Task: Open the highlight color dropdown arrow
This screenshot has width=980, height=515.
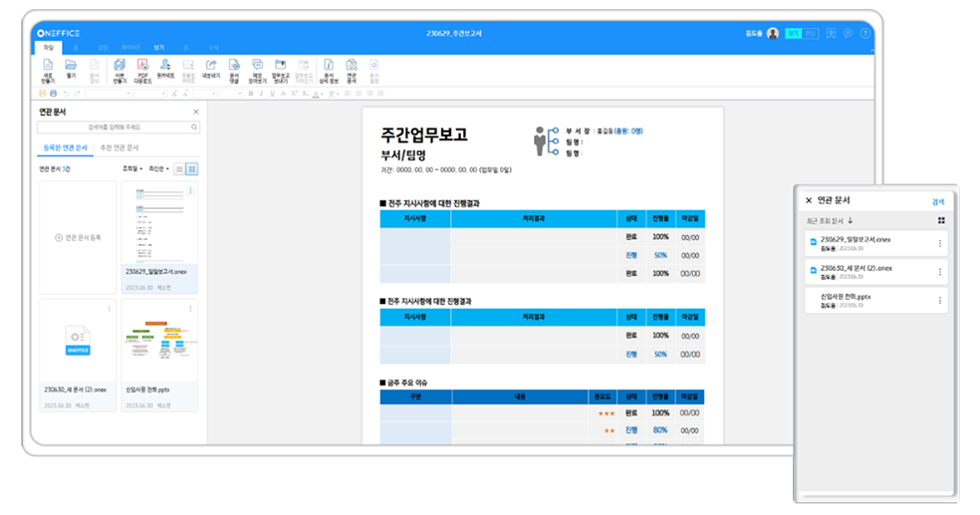Action: coord(338,95)
